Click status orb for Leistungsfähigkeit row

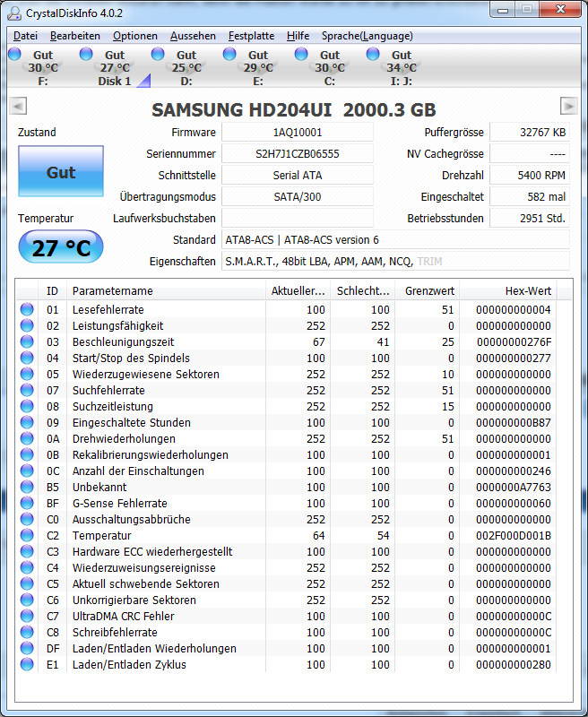27,325
